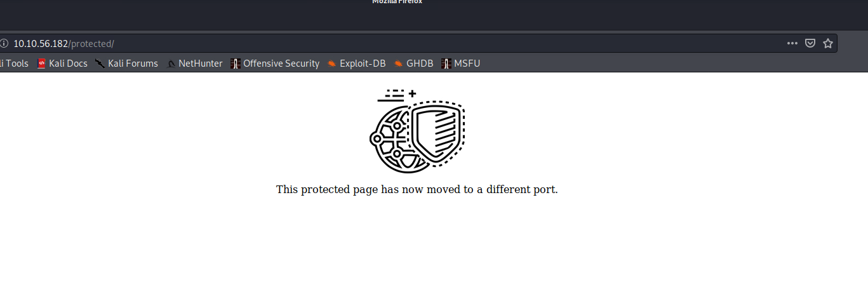The image size is (868, 282).
Task: Click the shield and globe image
Action: click(x=417, y=131)
